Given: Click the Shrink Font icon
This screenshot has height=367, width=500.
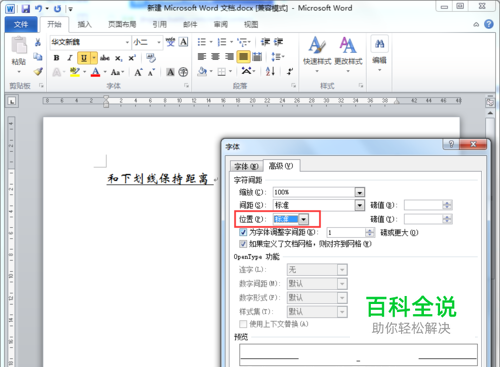Looking at the screenshot, I should point(152,72).
